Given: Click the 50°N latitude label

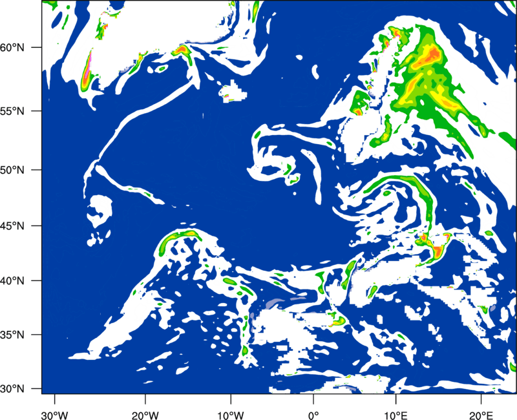Looking at the screenshot, I should 12,170.
